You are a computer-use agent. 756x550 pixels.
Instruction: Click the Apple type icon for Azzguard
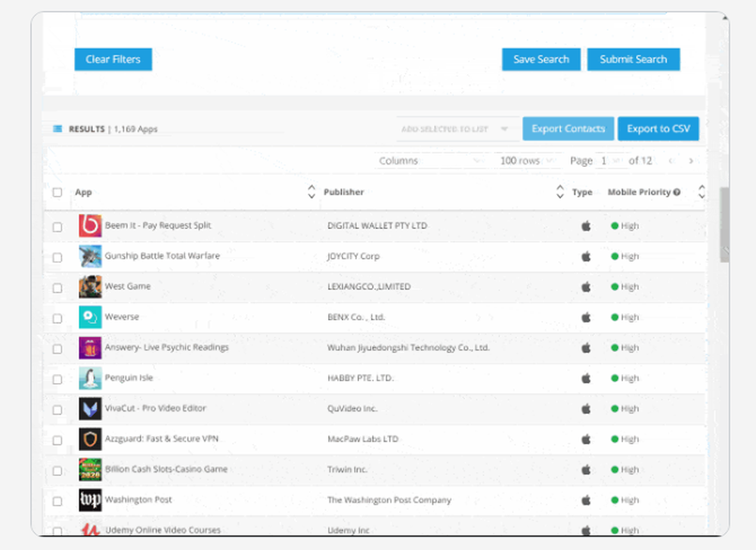[x=586, y=439]
